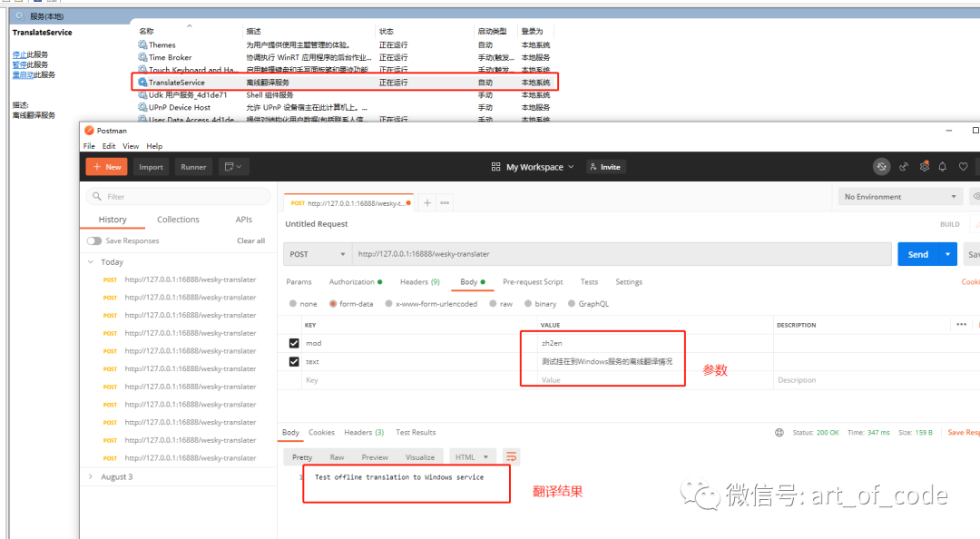Click the Invite button
The image size is (980, 539).
605,167
